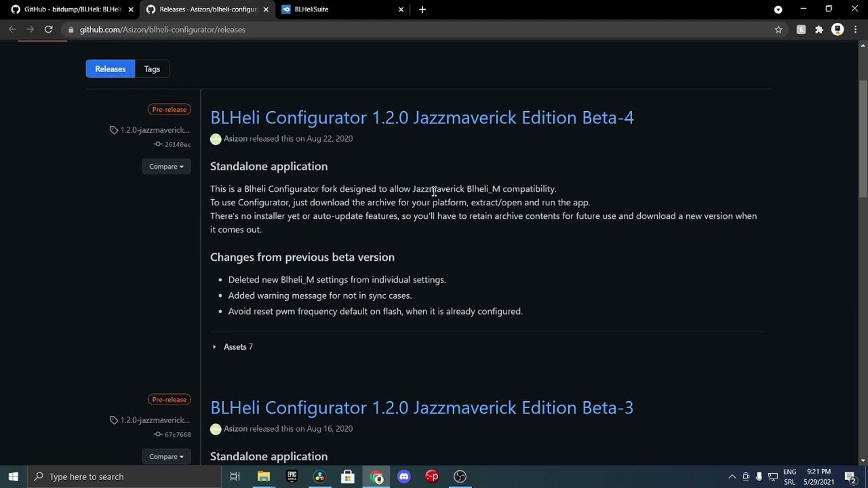Open the Beta-3 release title link

click(422, 407)
